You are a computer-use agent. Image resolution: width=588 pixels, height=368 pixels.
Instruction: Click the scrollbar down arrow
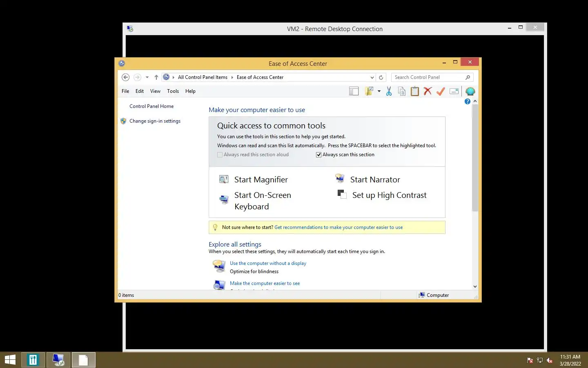(x=475, y=287)
